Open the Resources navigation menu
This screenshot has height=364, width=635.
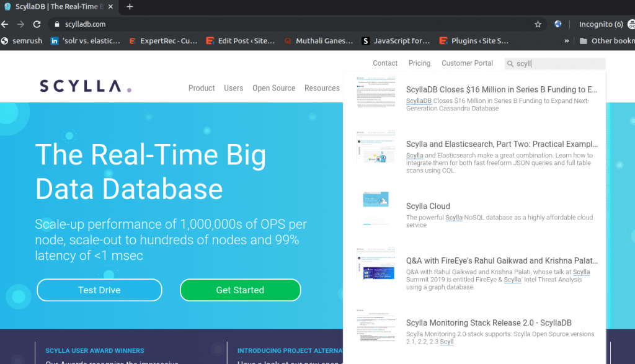click(322, 88)
